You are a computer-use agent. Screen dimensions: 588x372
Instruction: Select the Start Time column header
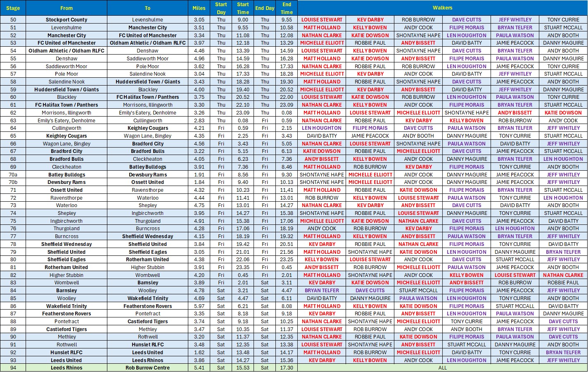point(243,8)
